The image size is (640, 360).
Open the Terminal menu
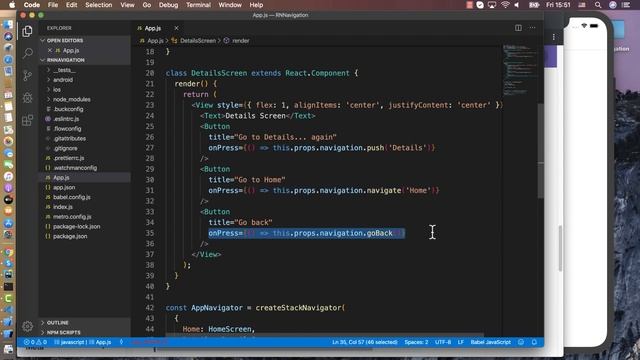tap(198, 5)
